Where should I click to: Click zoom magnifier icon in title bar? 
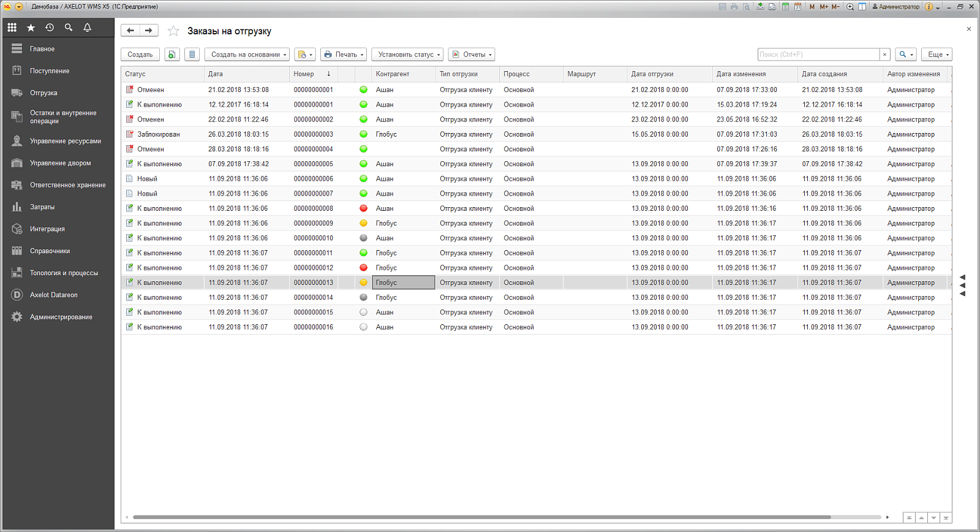[850, 7]
